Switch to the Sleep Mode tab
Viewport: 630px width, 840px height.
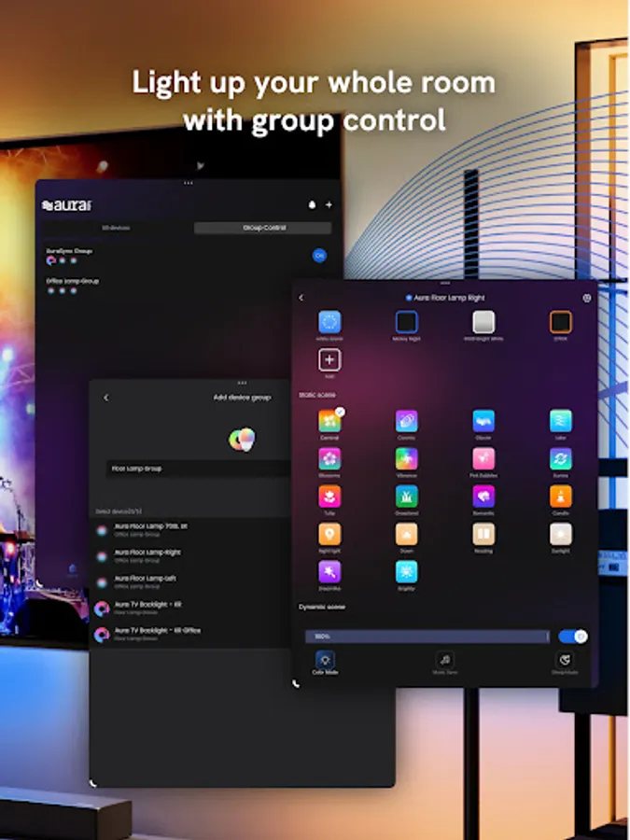click(565, 664)
